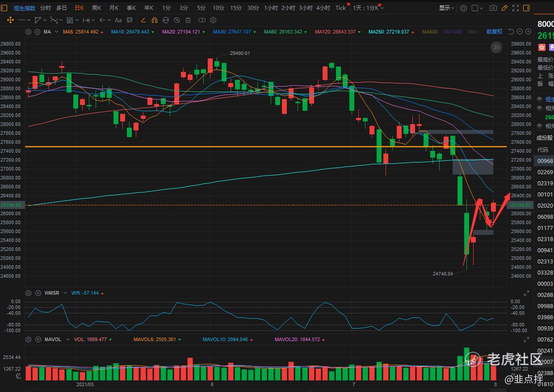The image size is (554, 392).
Task: Reset chart view with undo icon
Action: (511, 32)
